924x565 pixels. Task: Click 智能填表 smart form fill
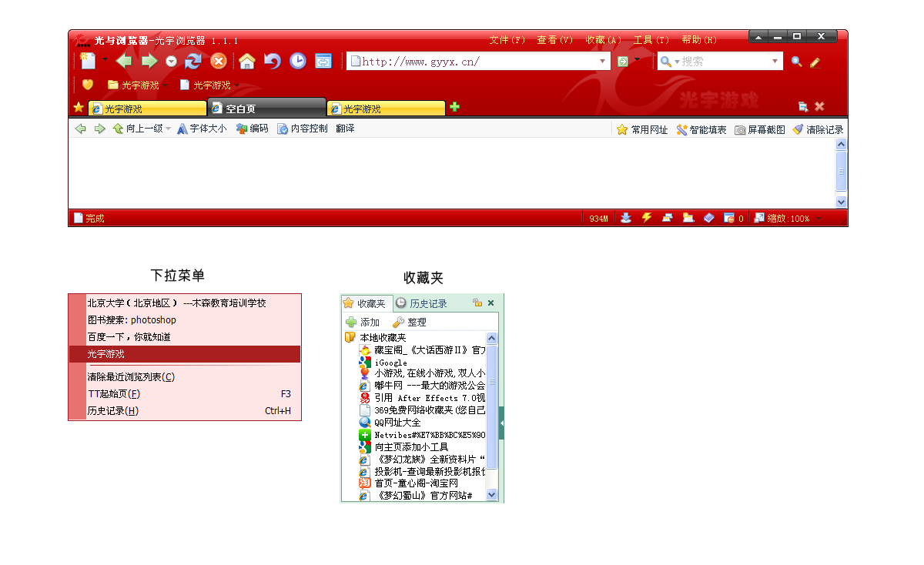tap(701, 130)
